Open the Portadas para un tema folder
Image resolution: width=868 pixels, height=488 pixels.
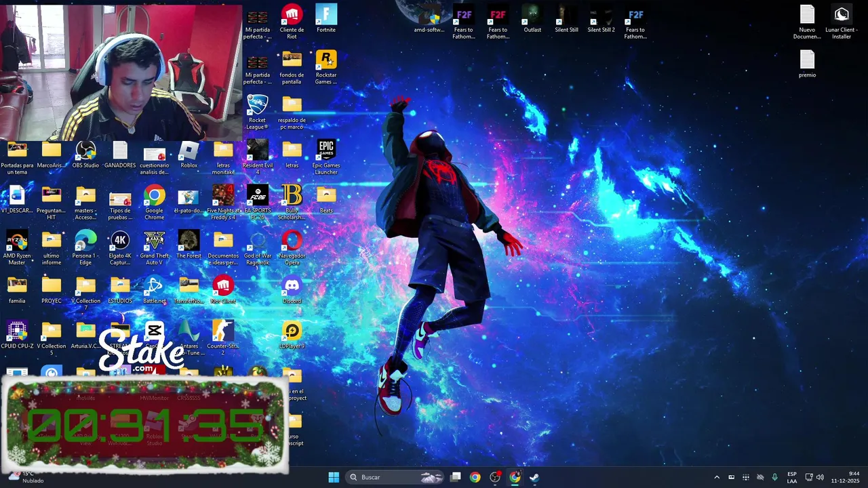click(x=17, y=157)
